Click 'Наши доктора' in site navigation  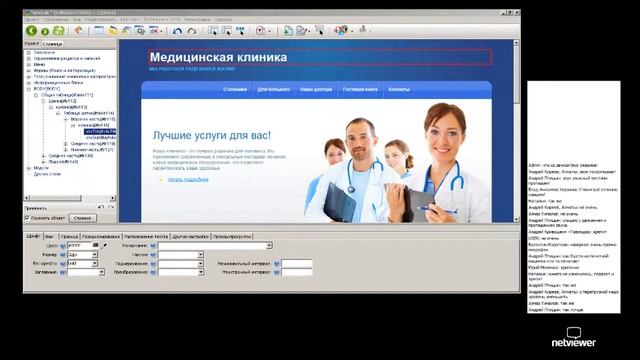pyautogui.click(x=316, y=89)
